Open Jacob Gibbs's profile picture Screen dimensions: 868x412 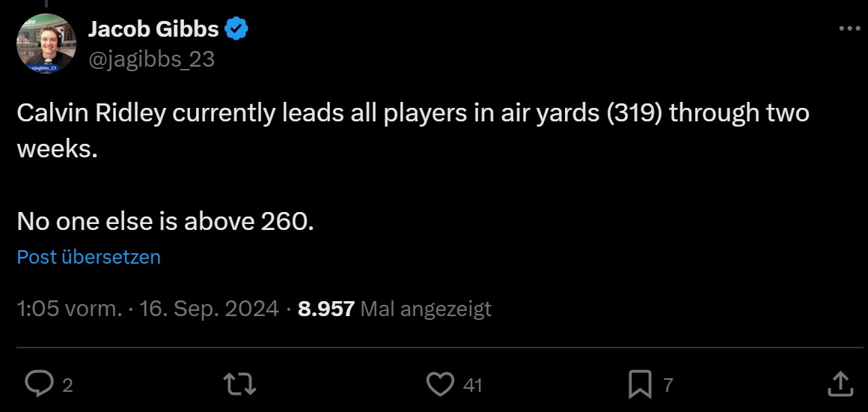tap(46, 43)
